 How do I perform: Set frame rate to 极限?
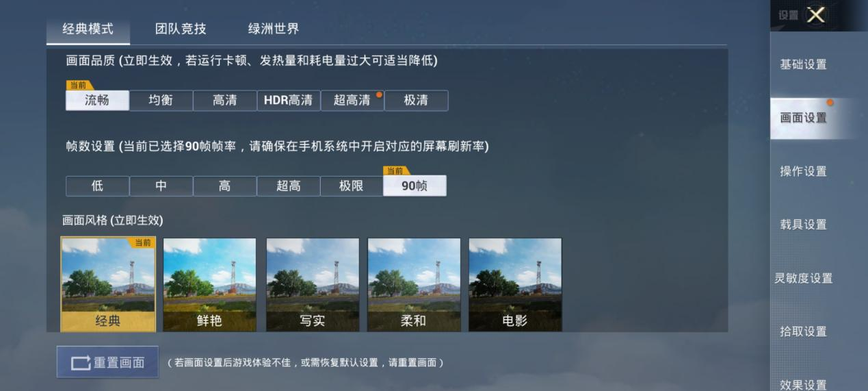pos(352,186)
